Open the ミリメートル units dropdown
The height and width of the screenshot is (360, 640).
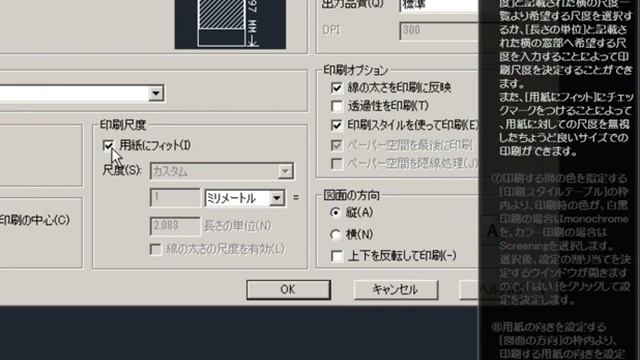click(244, 198)
